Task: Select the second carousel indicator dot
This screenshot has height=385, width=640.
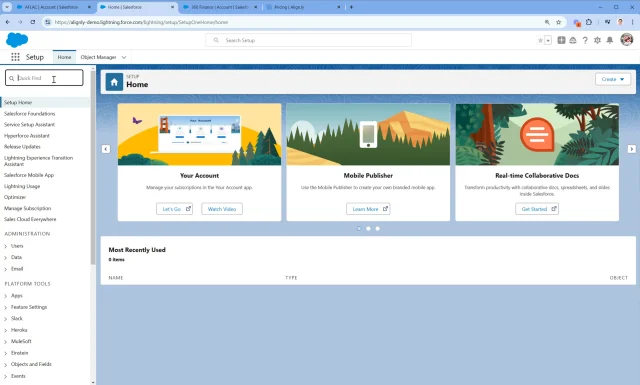Action: pyautogui.click(x=368, y=229)
